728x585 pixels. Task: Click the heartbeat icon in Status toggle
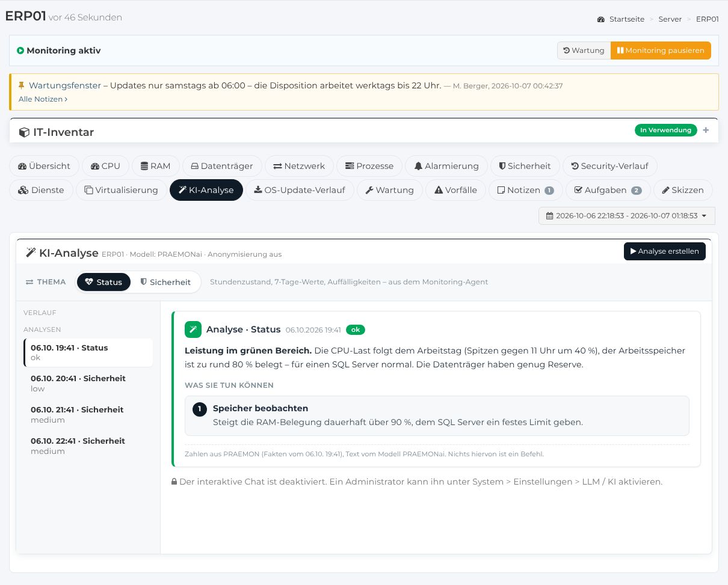[90, 282]
